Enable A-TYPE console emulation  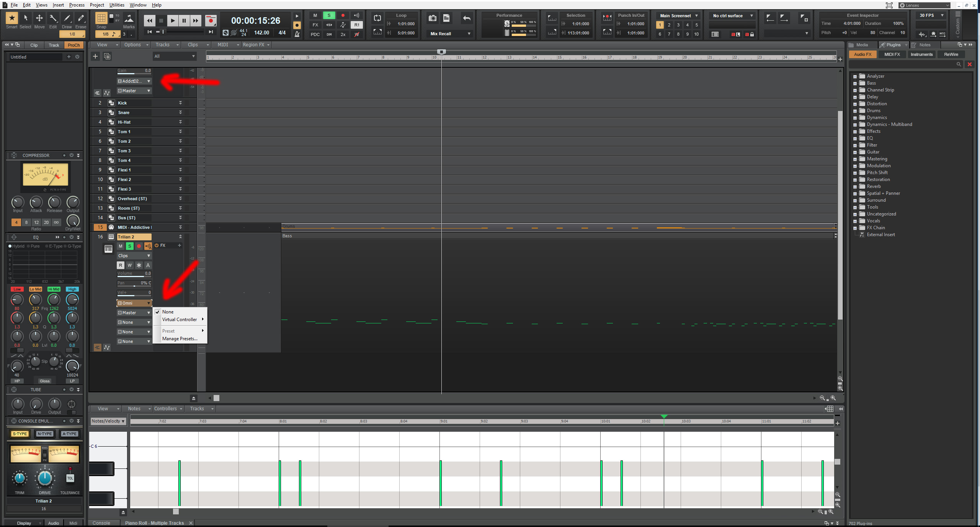[69, 434]
